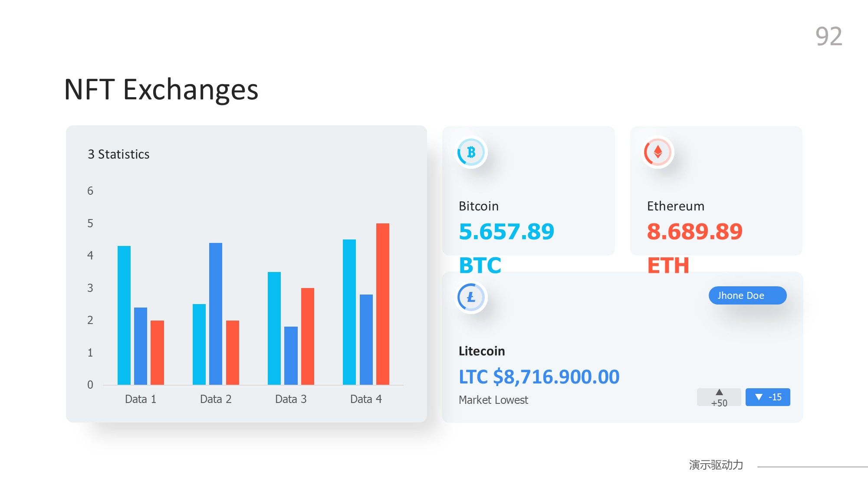868x488 pixels.
Task: Click the 3 Statistics chart heading
Action: click(118, 154)
